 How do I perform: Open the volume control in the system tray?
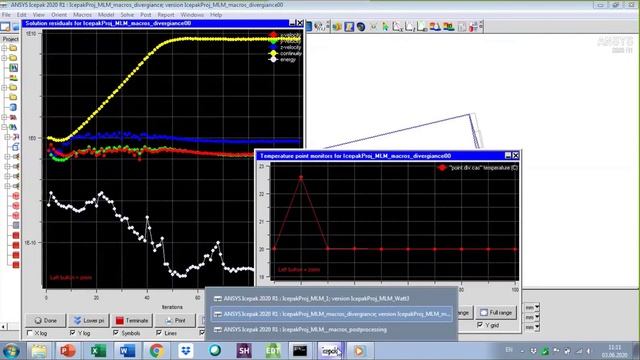tap(589, 351)
